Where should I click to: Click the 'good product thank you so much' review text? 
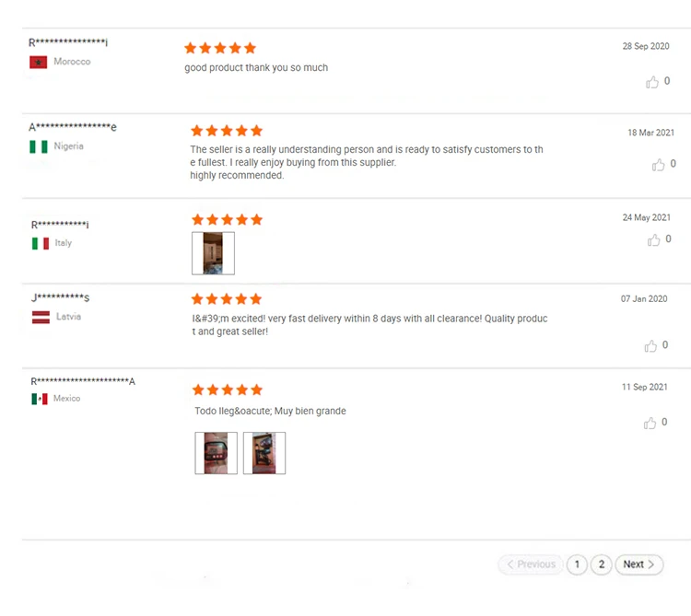[256, 68]
